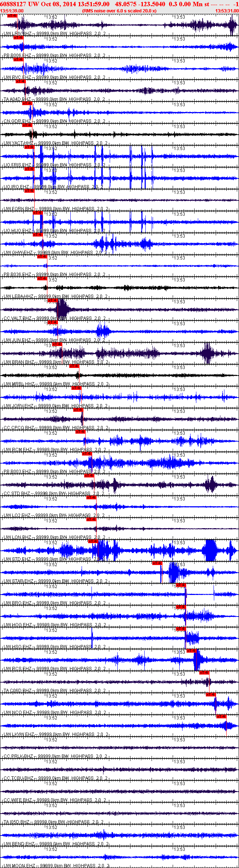Select the UW.BEND.EHZ station label
Viewport: 239px width, 868px height.
click(19, 844)
